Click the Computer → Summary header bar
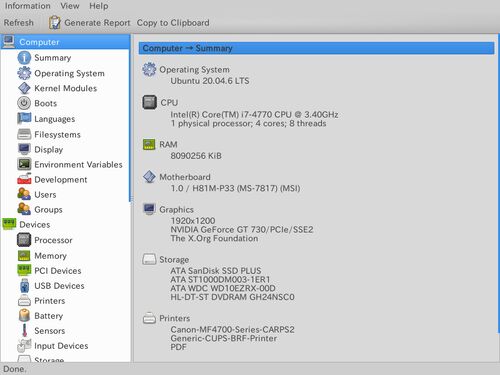Image resolution: width=500 pixels, height=375 pixels. 316,48
